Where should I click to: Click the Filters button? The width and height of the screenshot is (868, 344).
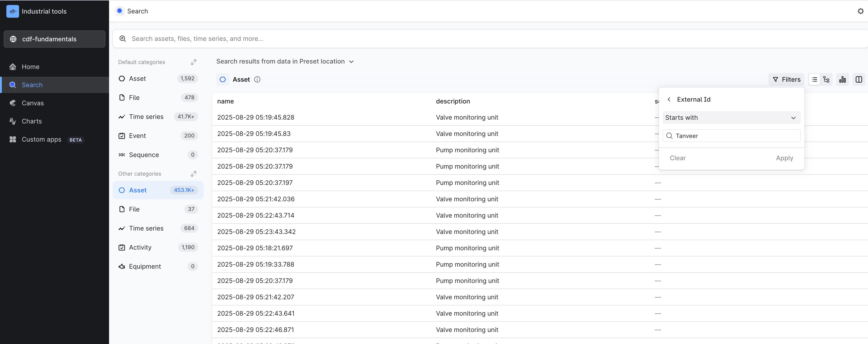[x=786, y=79]
